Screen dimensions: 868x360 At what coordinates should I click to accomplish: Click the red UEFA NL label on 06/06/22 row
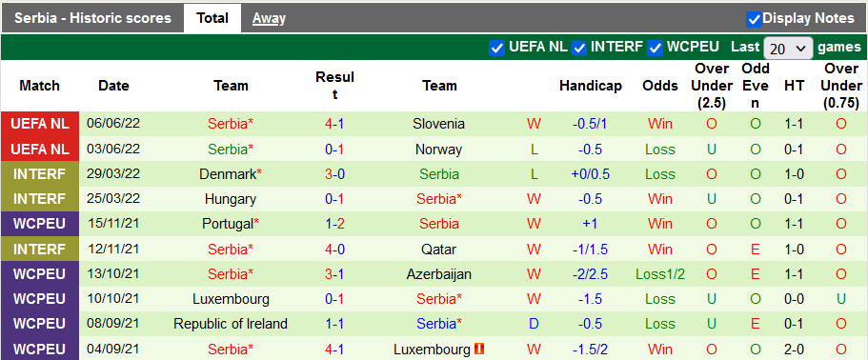pyautogui.click(x=40, y=124)
